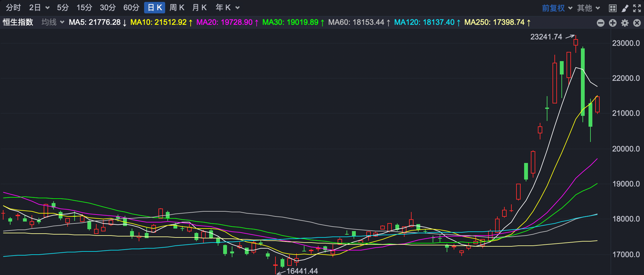Click the MA30: 19019.89 value
This screenshot has width=644, height=275.
click(x=293, y=22)
